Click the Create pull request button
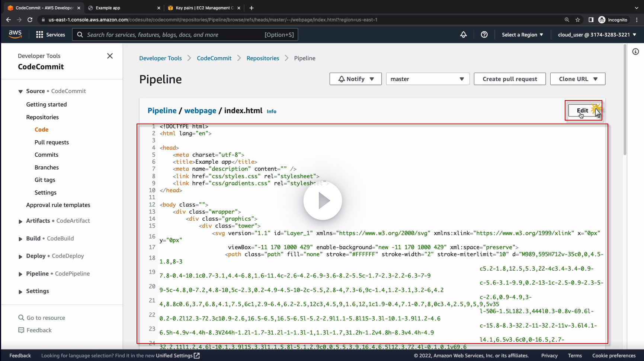This screenshot has width=644, height=361. pyautogui.click(x=509, y=79)
